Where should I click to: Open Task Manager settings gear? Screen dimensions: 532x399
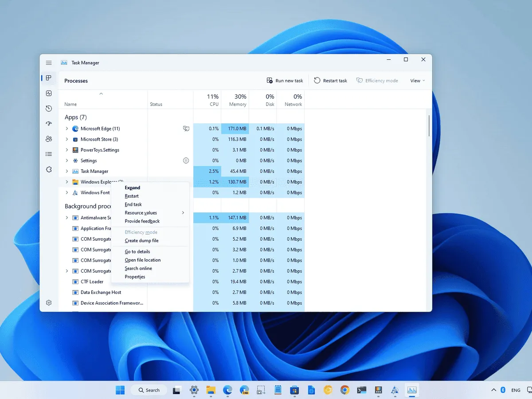(49, 303)
